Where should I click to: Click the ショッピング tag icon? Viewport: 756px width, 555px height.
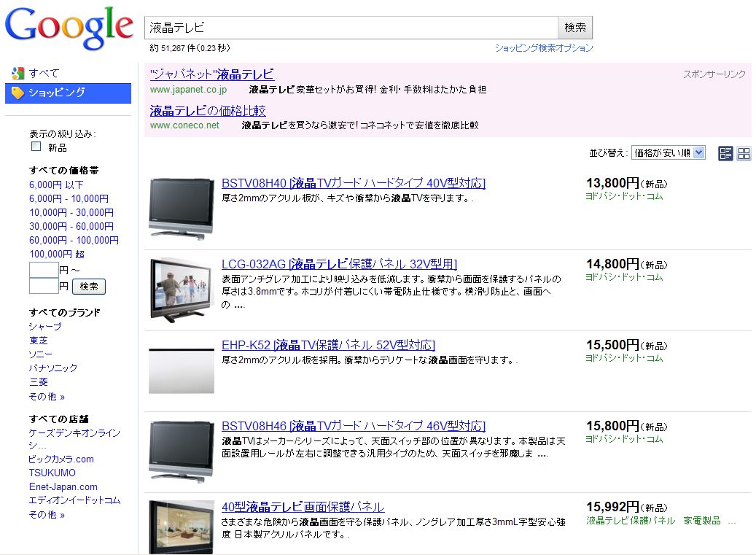click(17, 93)
